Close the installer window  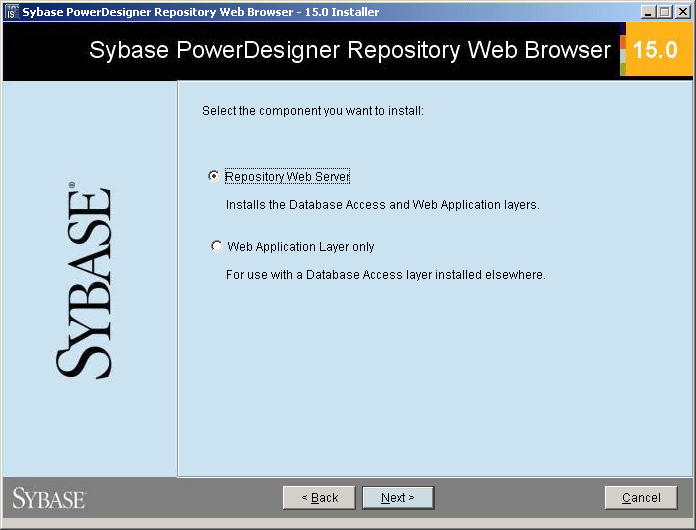682,12
